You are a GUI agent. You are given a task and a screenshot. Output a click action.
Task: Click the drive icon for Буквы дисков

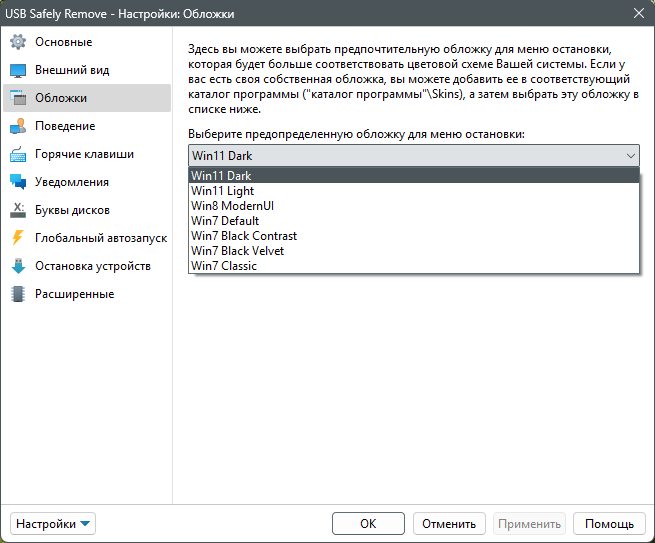[x=17, y=210]
